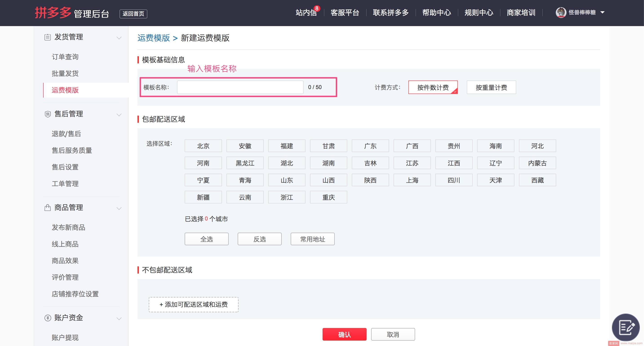Toggle 浙江 free shipping region

[287, 197]
